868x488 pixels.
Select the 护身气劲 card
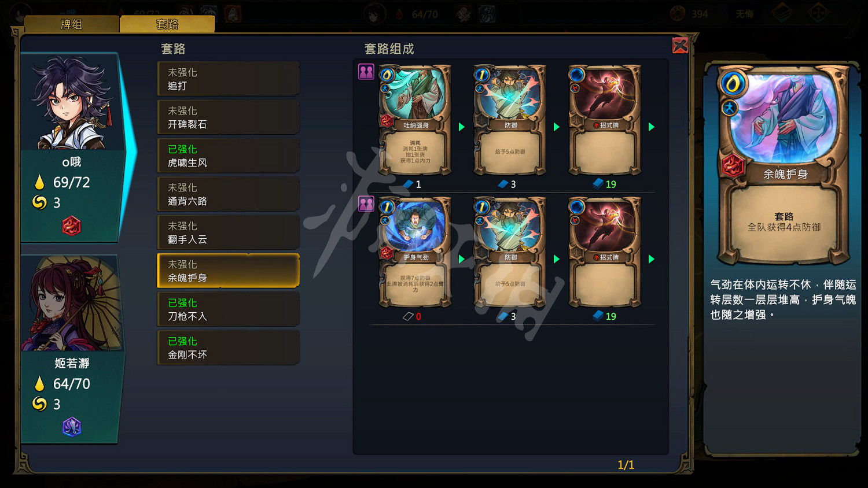click(x=415, y=253)
